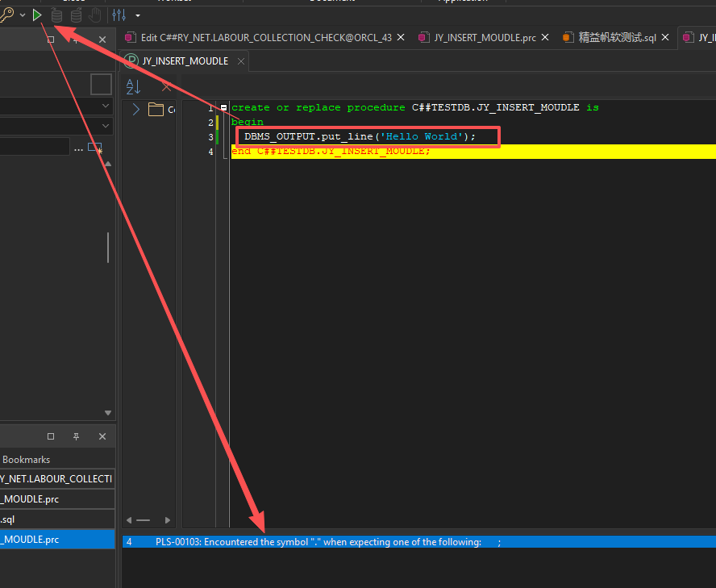Click the Log on key icon
This screenshot has height=588, width=716.
click(x=6, y=15)
